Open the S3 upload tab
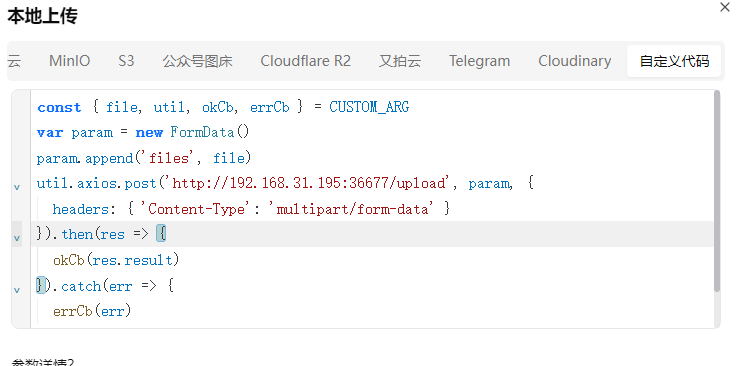The height and width of the screenshot is (366, 741). pyautogui.click(x=126, y=61)
